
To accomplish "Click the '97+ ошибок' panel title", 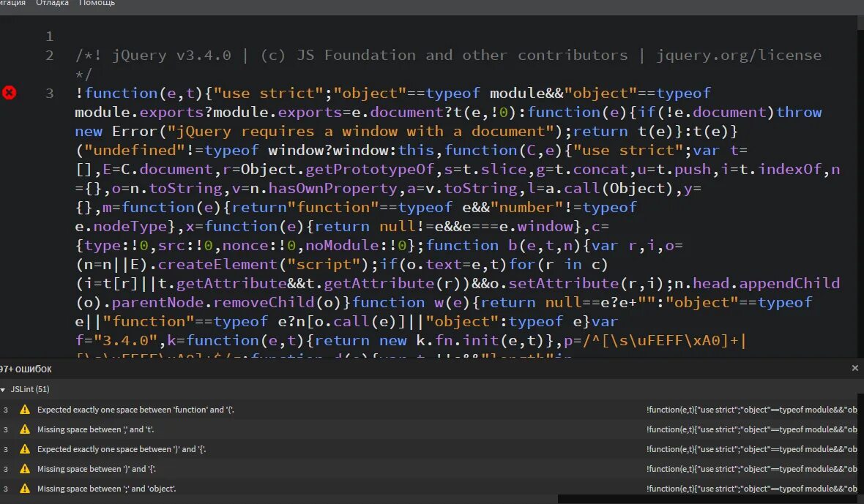I will 26,369.
